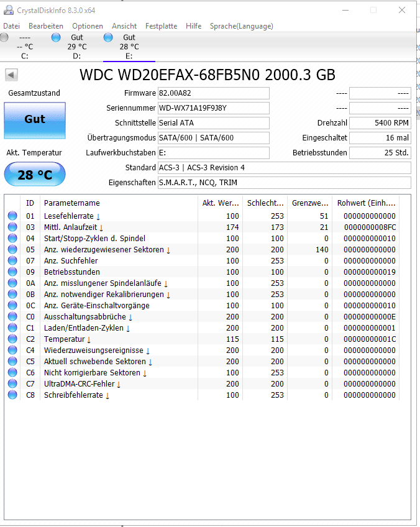Open the Optionen menu
This screenshot has height=527, width=420.
(88, 26)
